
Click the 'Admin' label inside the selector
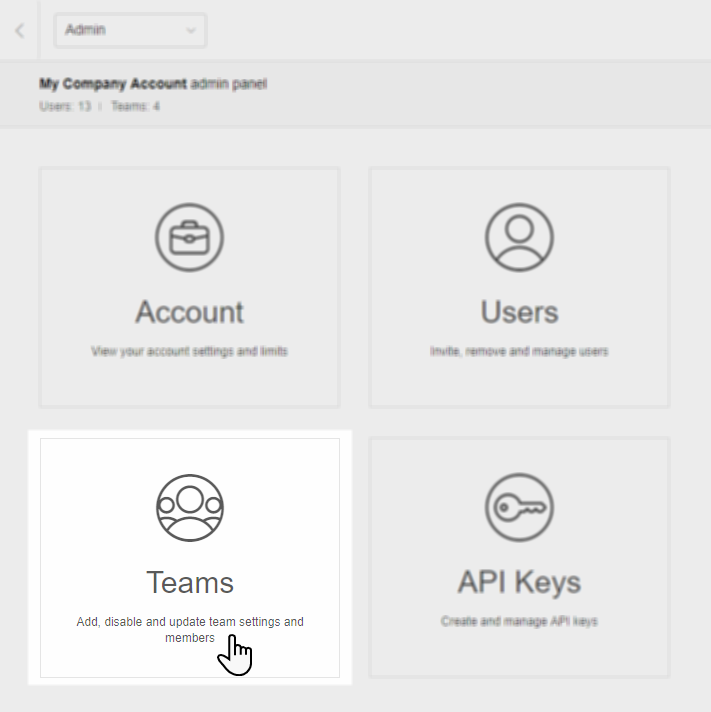click(85, 31)
